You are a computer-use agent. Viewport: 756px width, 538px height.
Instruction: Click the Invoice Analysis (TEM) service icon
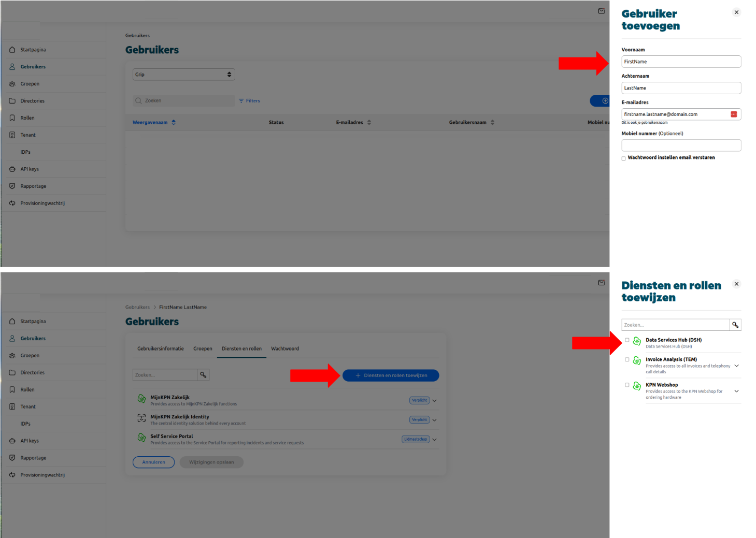point(637,360)
